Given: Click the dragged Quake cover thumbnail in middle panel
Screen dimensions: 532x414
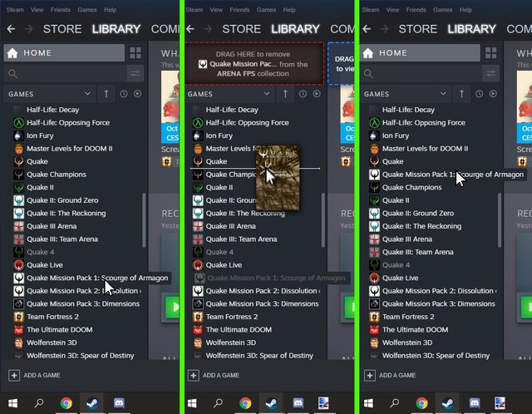Looking at the screenshot, I should [x=278, y=177].
